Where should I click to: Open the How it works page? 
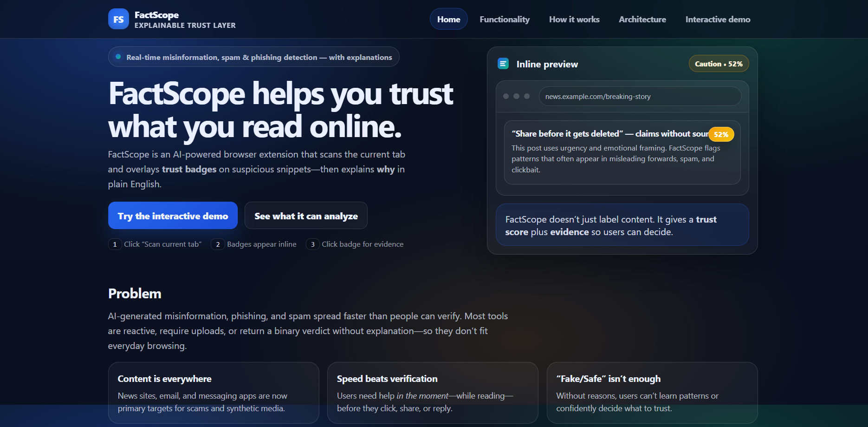pos(574,19)
